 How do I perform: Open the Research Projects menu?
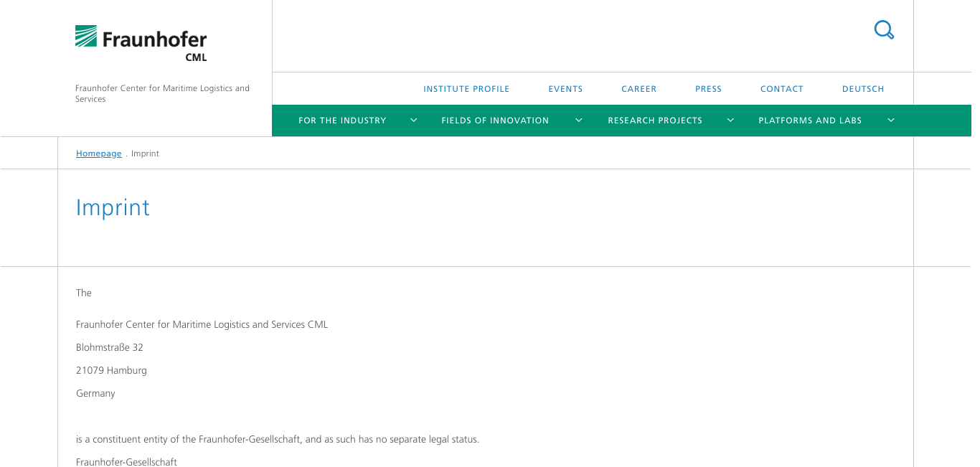(x=655, y=121)
